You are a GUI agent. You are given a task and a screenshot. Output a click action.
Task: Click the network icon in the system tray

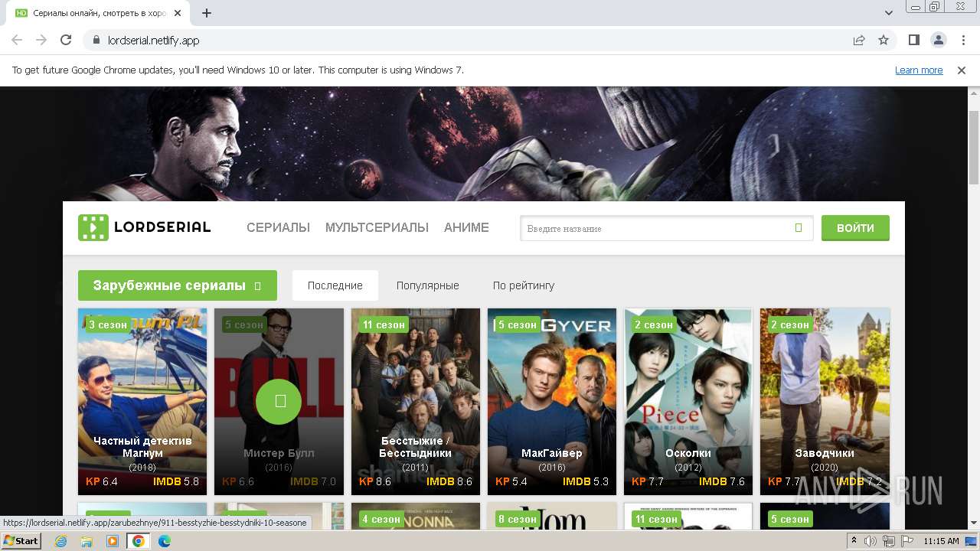click(888, 541)
